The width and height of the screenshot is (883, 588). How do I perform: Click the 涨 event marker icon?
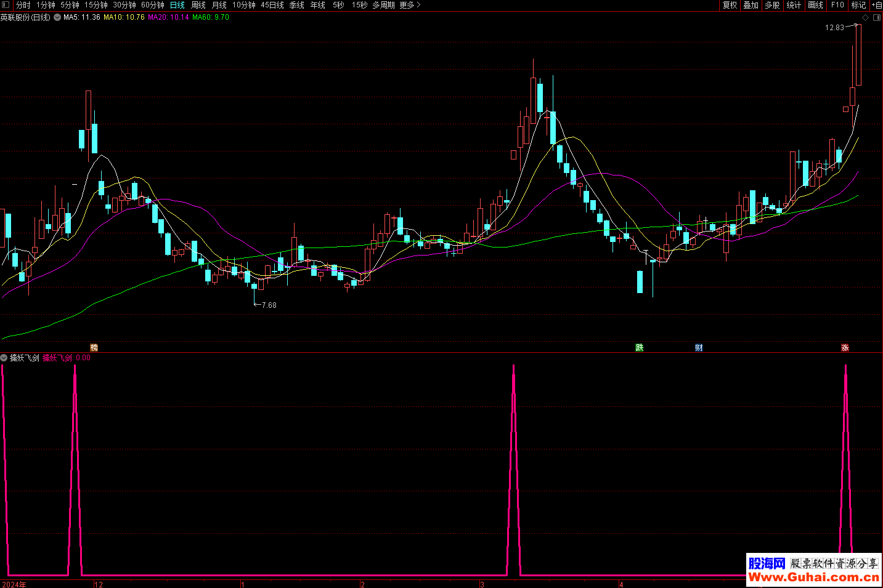click(845, 348)
